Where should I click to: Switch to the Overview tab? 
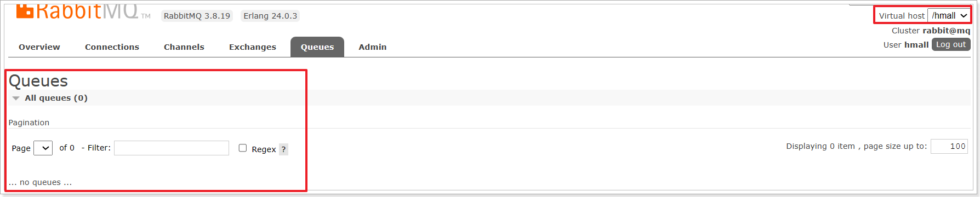(x=39, y=47)
